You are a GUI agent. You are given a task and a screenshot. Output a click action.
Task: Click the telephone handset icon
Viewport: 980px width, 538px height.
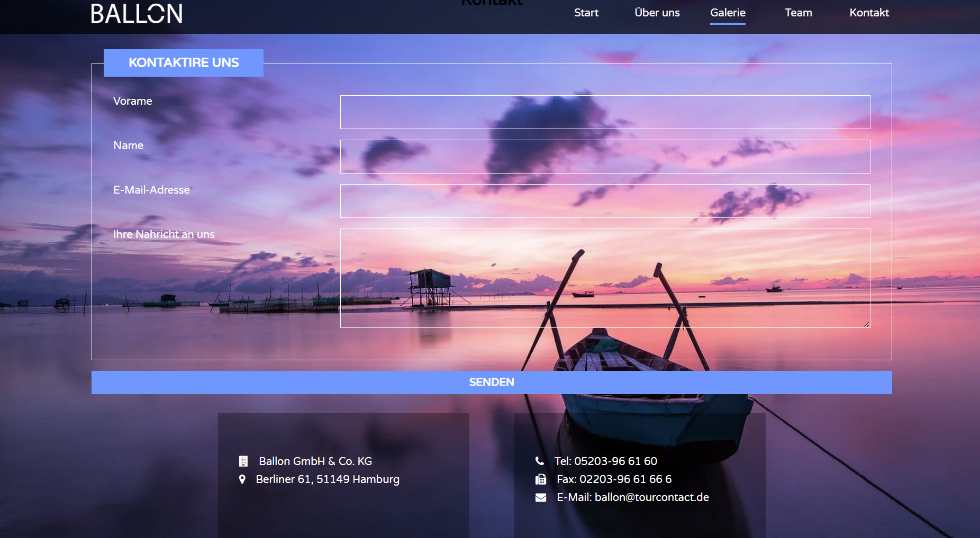pyautogui.click(x=540, y=461)
